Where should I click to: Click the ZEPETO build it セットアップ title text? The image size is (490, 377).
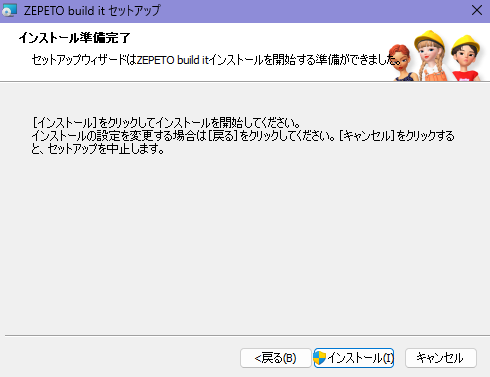[x=92, y=11]
